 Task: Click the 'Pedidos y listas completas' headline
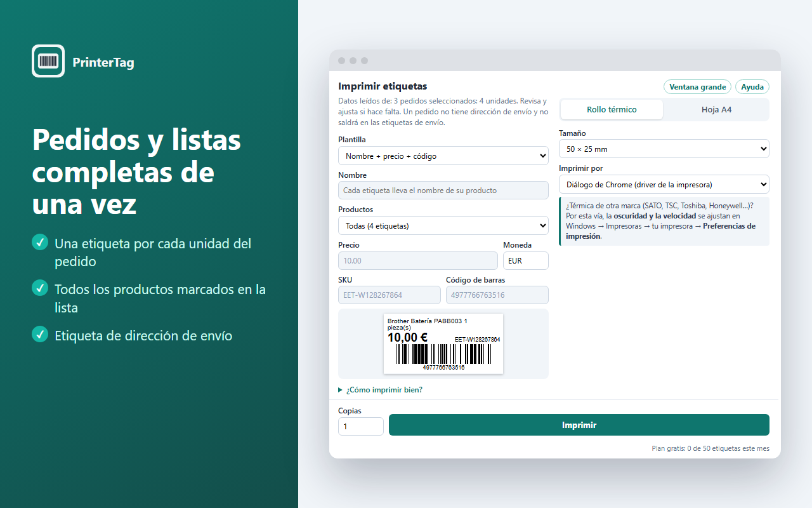click(136, 172)
